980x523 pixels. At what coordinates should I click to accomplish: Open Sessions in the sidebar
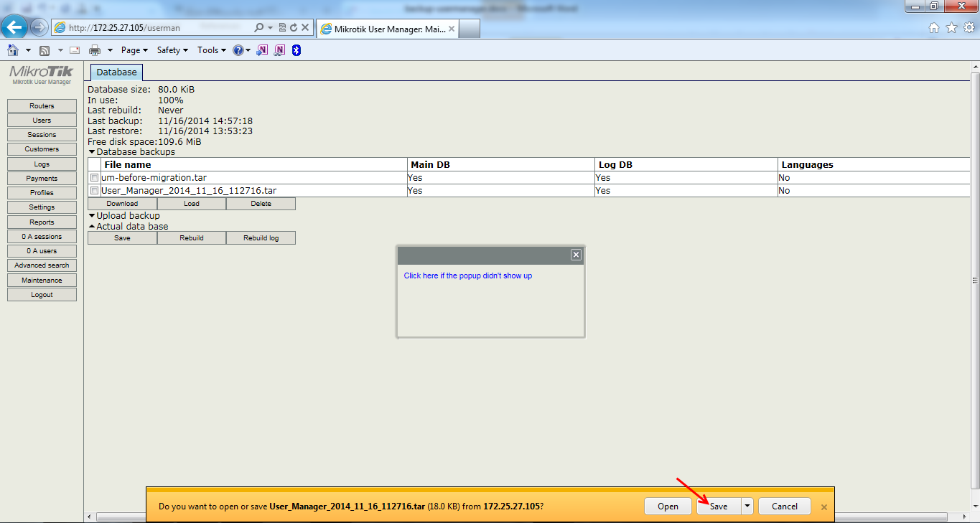(x=42, y=135)
